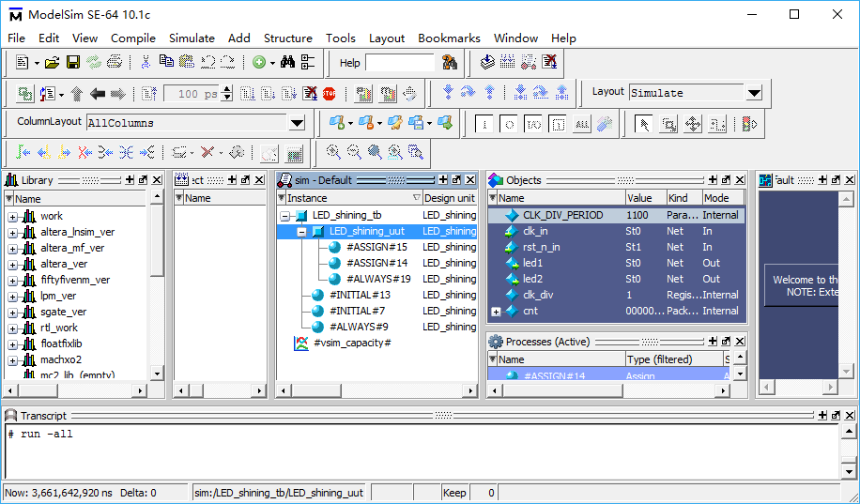Open the Tools menu
The image size is (860, 504).
[341, 38]
